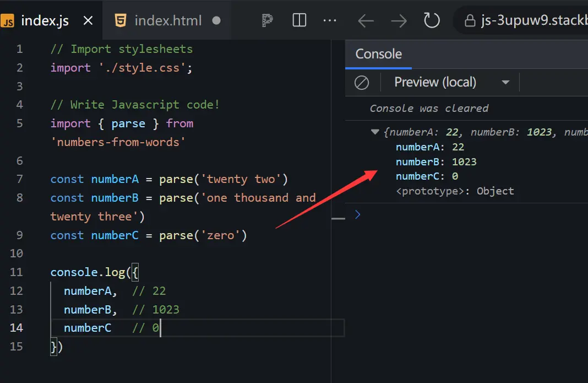This screenshot has width=588, height=383.
Task: Click the unsaved dot on index.html tab
Action: tap(216, 21)
